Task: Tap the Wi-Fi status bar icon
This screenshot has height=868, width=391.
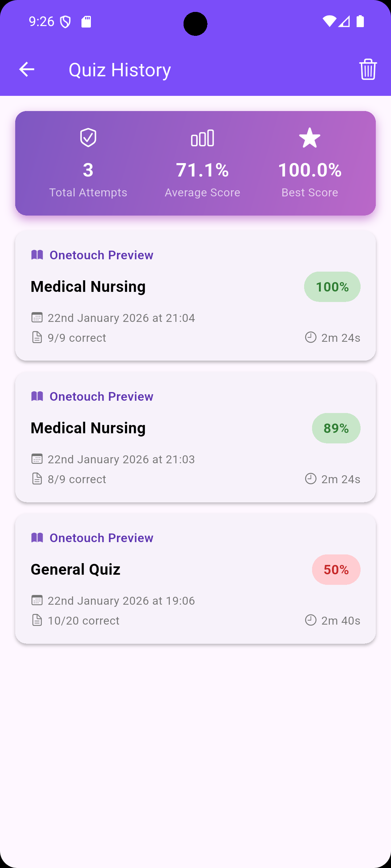Action: [329, 22]
